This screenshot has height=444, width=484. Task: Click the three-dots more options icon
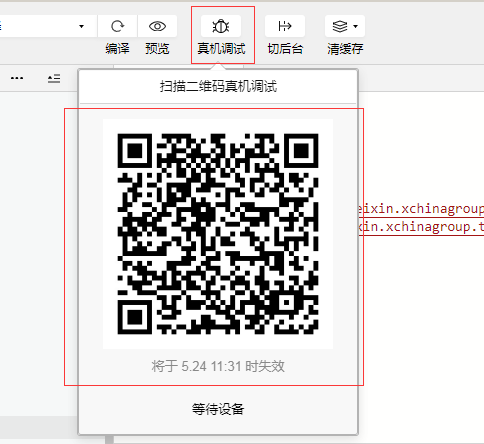pyautogui.click(x=17, y=78)
